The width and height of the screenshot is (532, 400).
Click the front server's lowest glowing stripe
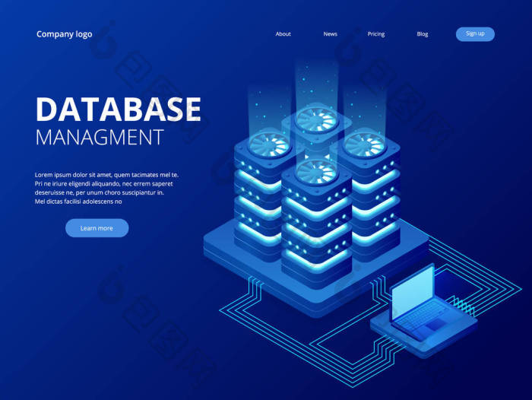[x=317, y=259]
